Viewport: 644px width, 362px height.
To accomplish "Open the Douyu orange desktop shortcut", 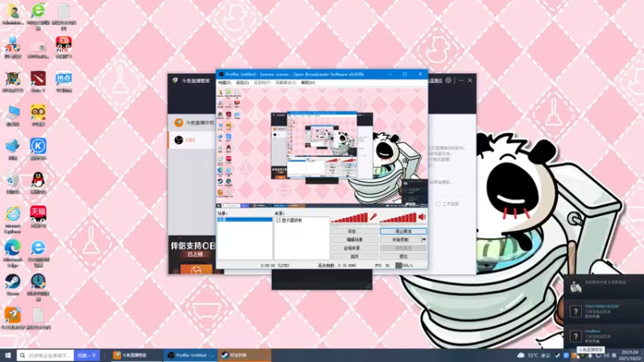I will 13,318.
